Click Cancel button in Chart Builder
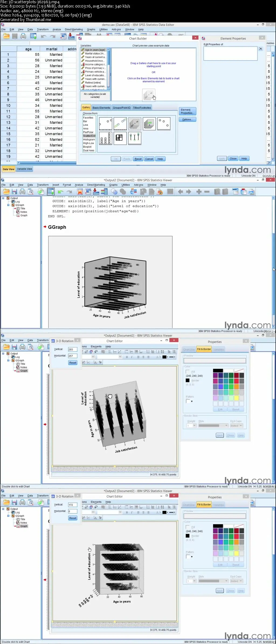Viewport: 276px width, 644px height. coord(149,159)
